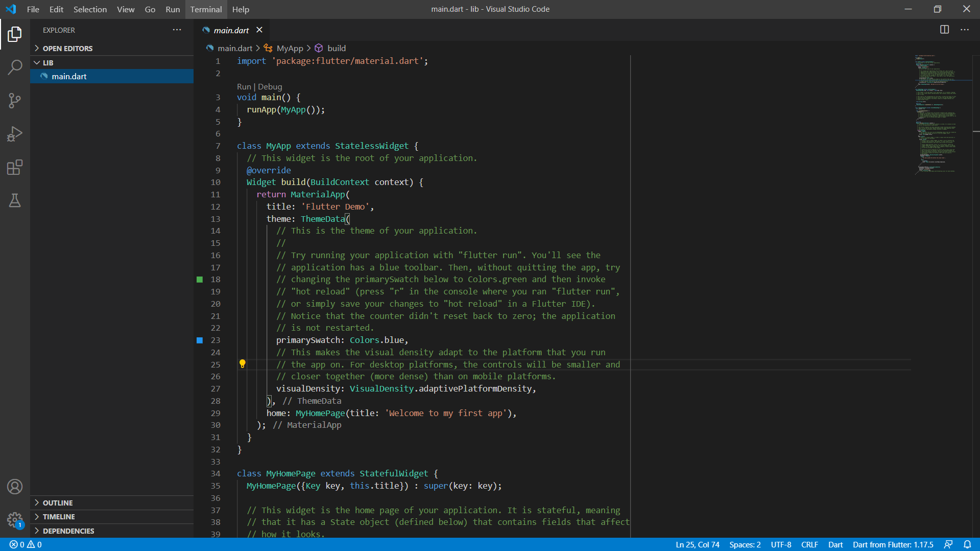The height and width of the screenshot is (551, 980).
Task: Open the Extensions view icon
Action: click(x=15, y=167)
